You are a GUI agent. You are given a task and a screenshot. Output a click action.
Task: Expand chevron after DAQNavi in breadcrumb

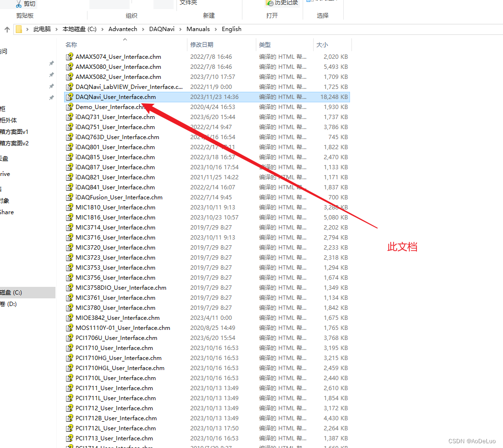click(180, 30)
